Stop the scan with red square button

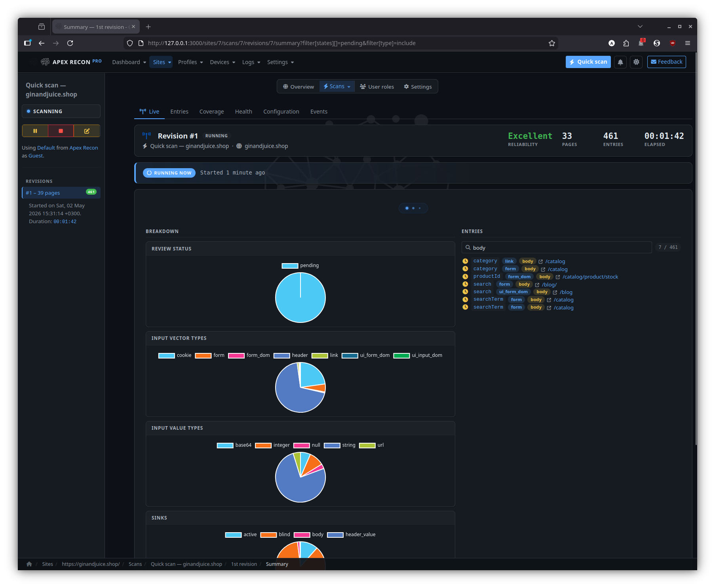click(61, 131)
